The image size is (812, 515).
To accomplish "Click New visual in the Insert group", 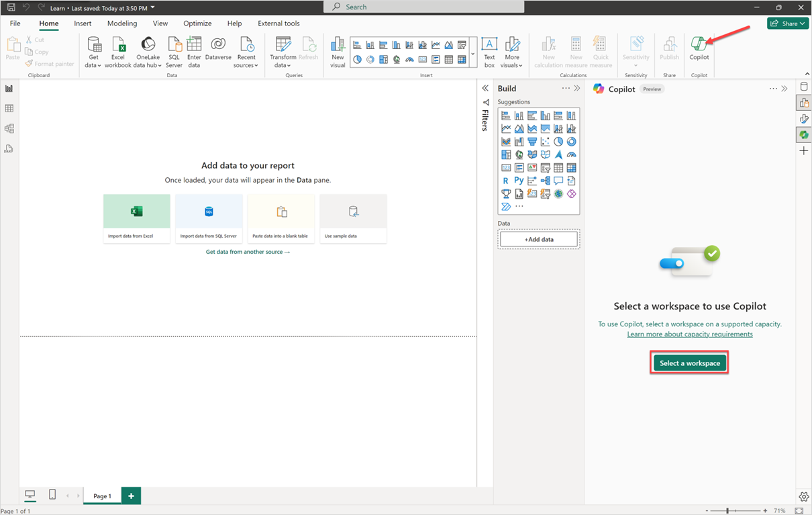I will point(338,50).
